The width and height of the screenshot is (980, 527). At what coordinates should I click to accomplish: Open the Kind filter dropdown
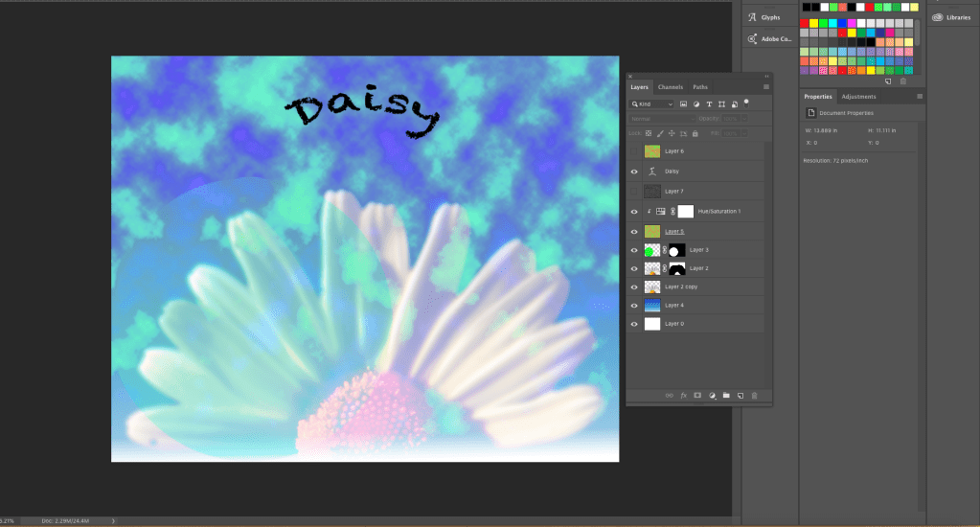[651, 103]
